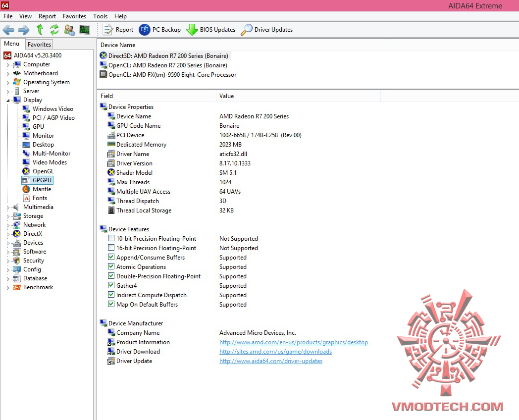Select the Mantle orange icon
The image size is (519, 420).
point(26,189)
